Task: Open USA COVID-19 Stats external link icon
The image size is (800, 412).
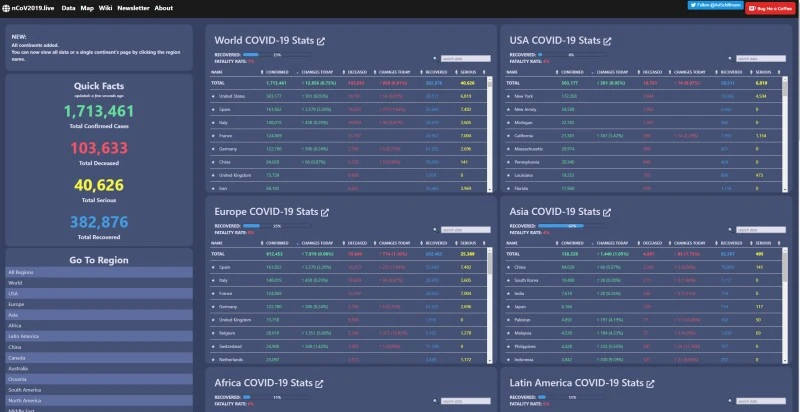Action: point(607,42)
